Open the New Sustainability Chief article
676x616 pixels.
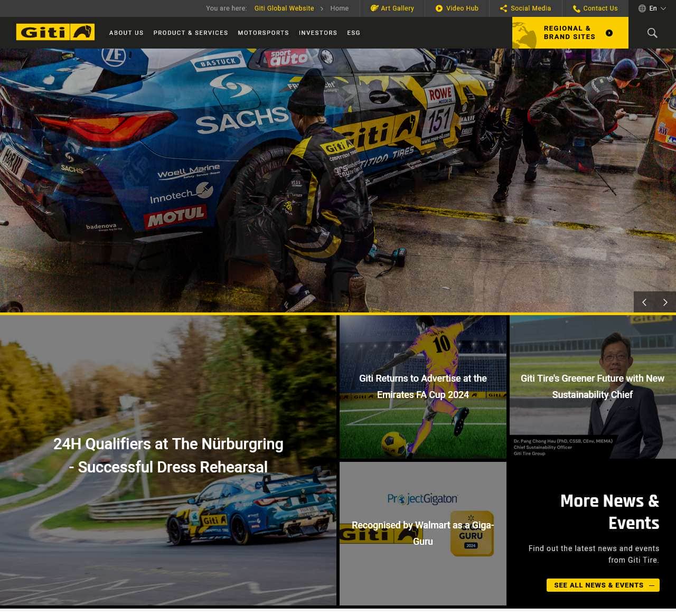593,387
